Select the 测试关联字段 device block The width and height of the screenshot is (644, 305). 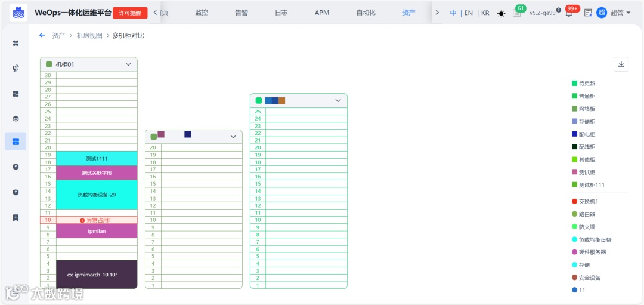(x=97, y=173)
